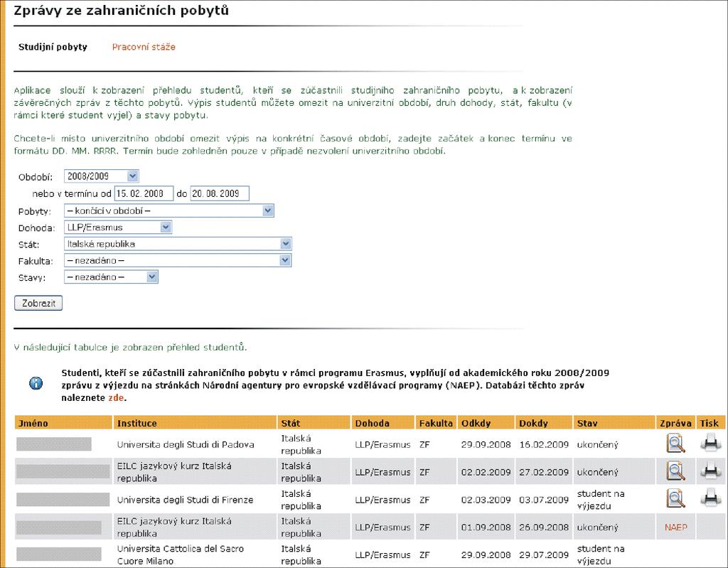Click the Tisk column header

tap(710, 423)
